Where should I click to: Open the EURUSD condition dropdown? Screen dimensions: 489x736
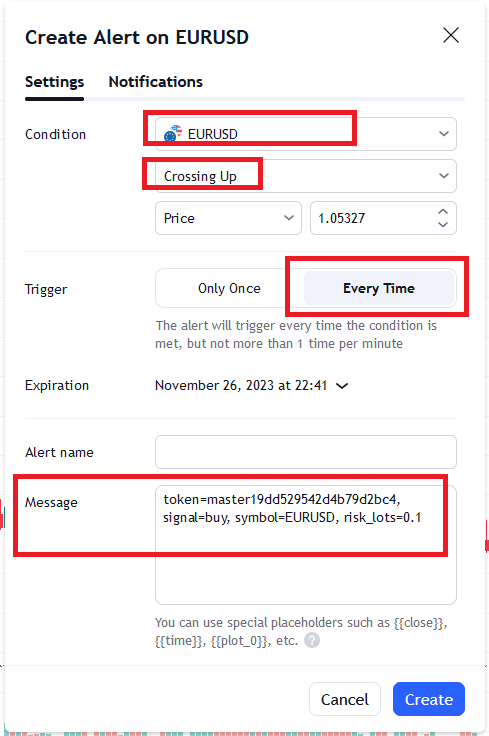click(306, 134)
